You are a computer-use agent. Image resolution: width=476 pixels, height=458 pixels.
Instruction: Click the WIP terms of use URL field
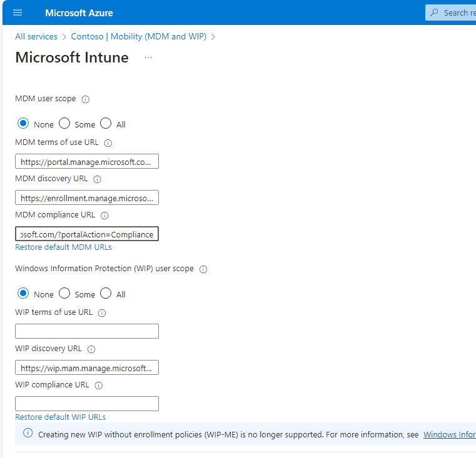coord(87,331)
